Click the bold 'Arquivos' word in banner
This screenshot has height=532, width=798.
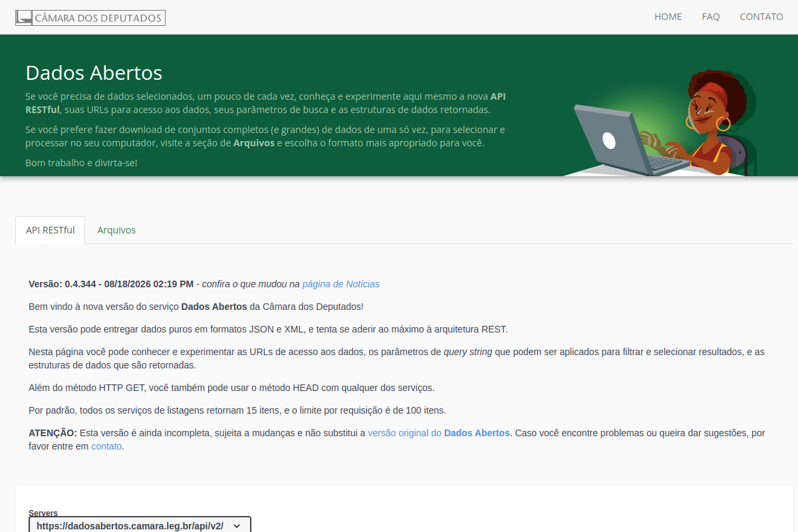(x=254, y=143)
